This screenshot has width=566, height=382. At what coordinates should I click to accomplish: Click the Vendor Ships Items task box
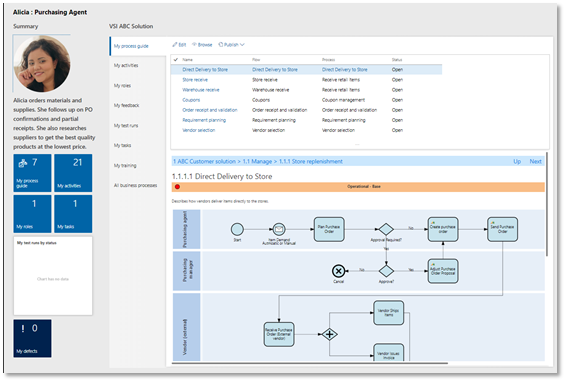(x=388, y=313)
